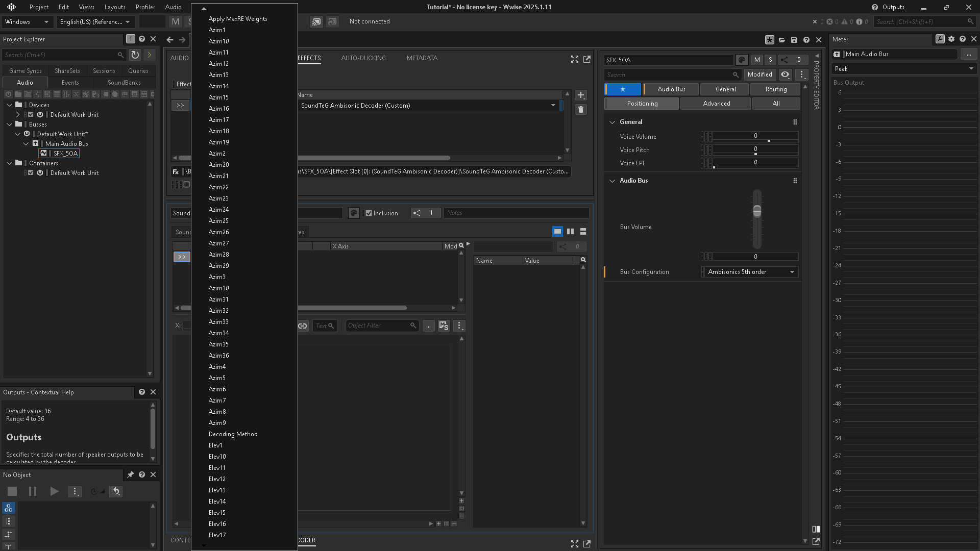980x551 pixels.
Task: Click the link icon beside Text filter
Action: click(303, 325)
